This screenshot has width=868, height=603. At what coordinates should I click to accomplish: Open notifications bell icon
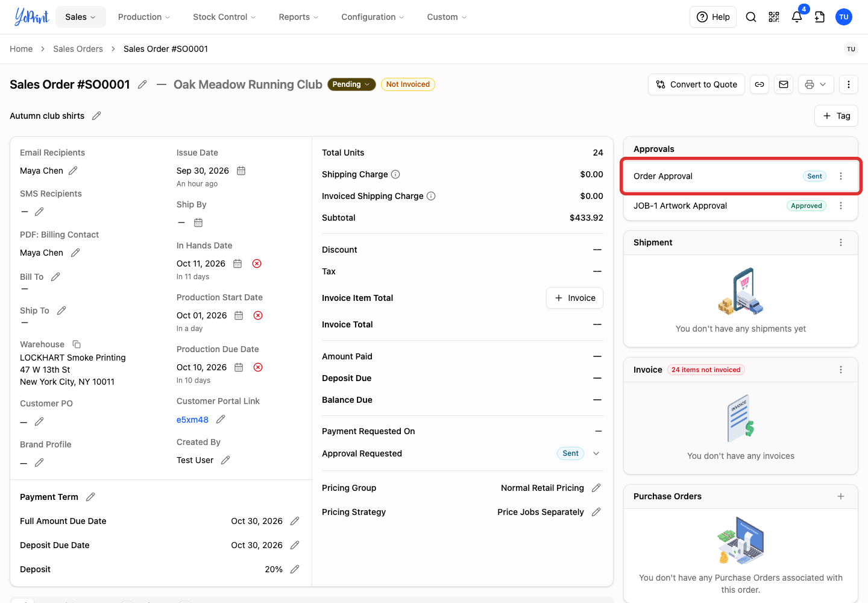pos(797,17)
